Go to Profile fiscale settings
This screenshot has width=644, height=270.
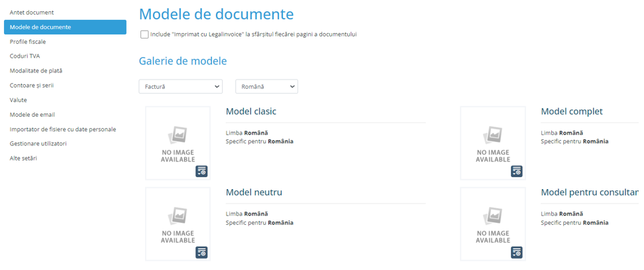pos(28,42)
